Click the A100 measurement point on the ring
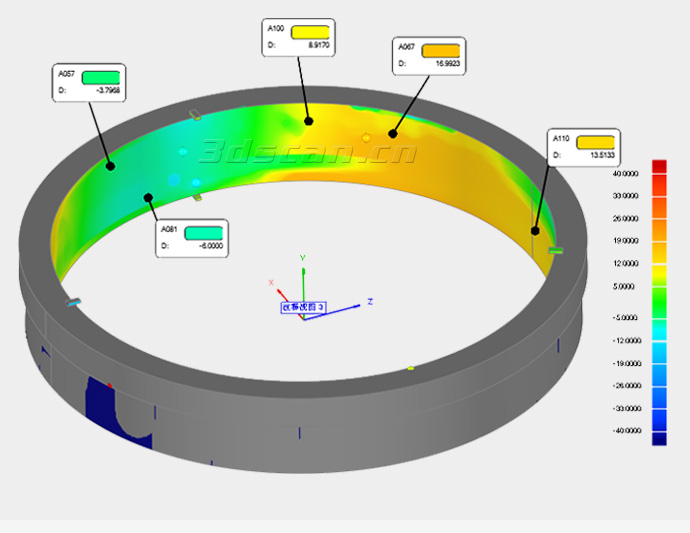This screenshot has width=690, height=533. coord(308,120)
